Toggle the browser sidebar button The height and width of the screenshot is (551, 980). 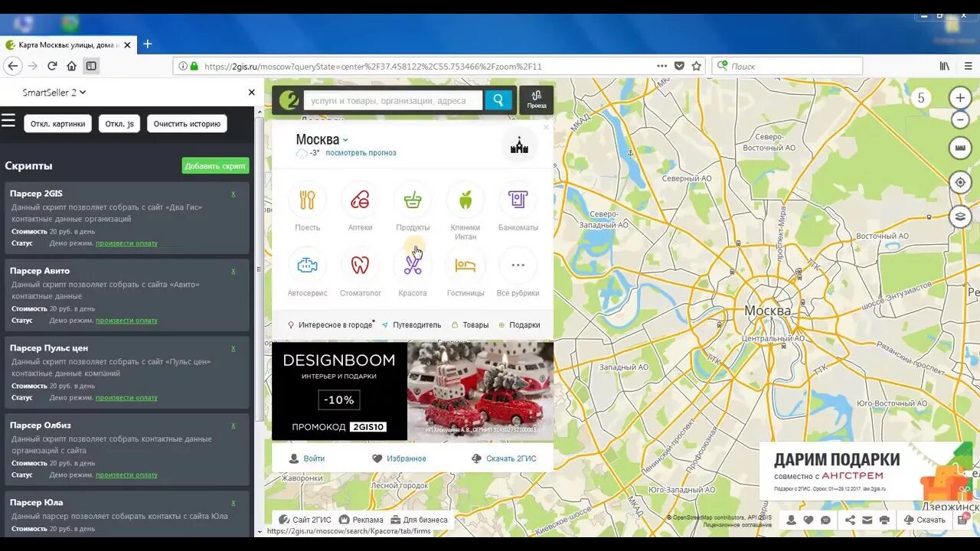(91, 66)
